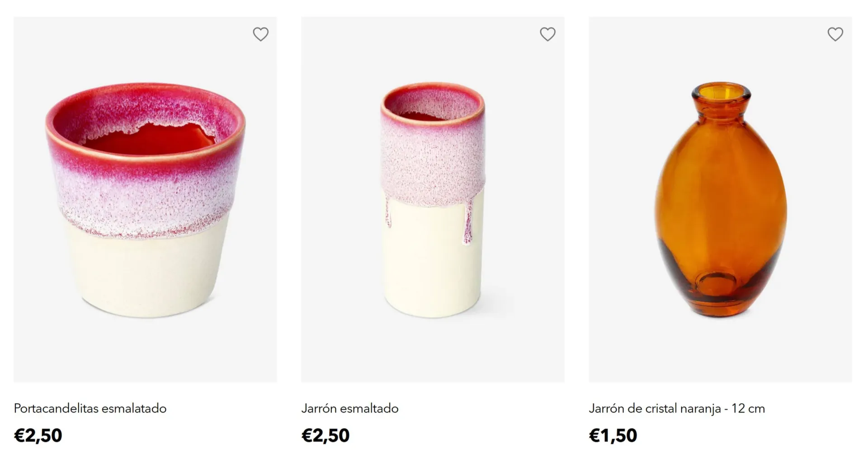Click the cream lower body of tall vase
This screenshot has height=451, width=868.
pos(432,267)
